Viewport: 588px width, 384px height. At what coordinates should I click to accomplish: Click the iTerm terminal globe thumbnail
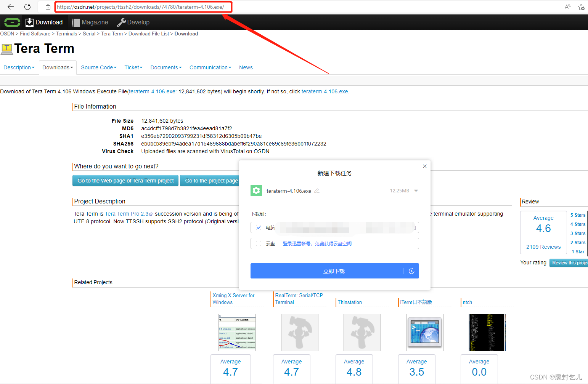point(425,333)
